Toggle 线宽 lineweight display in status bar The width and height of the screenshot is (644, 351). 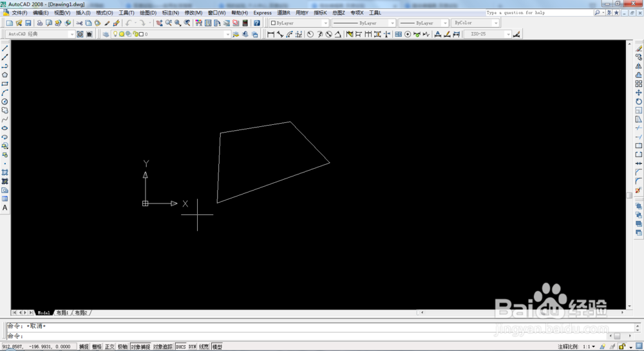[x=204, y=347]
